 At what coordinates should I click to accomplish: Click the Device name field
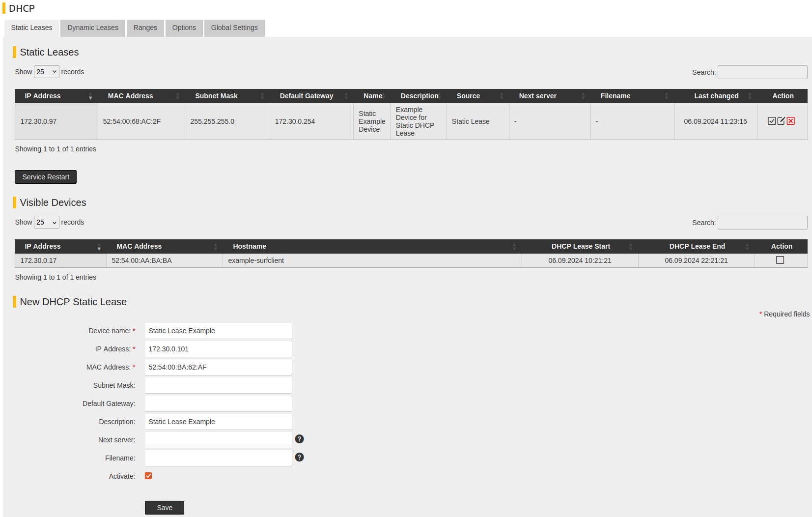219,331
